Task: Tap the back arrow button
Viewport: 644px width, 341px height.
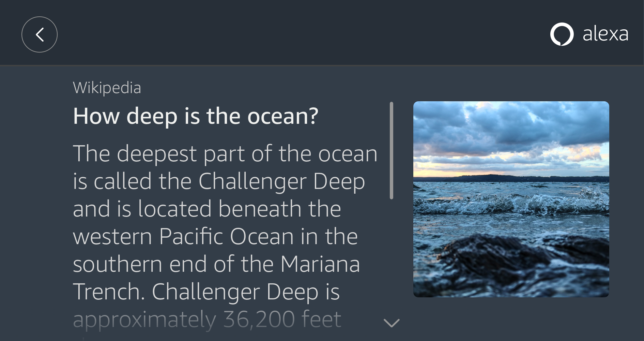Action: click(40, 34)
